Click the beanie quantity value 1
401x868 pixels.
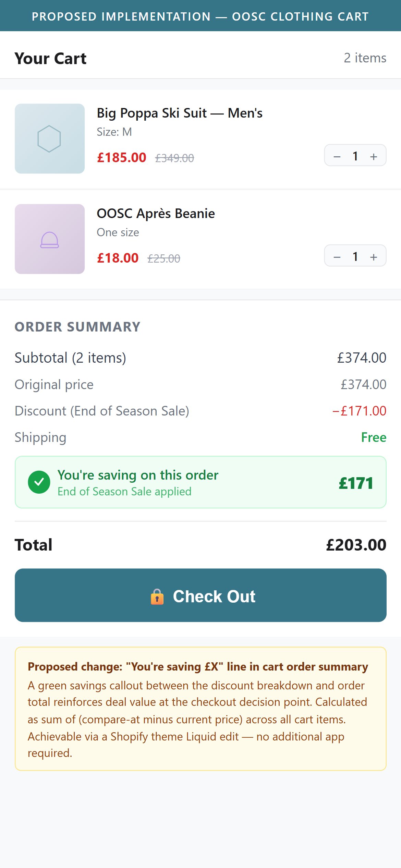point(355,256)
